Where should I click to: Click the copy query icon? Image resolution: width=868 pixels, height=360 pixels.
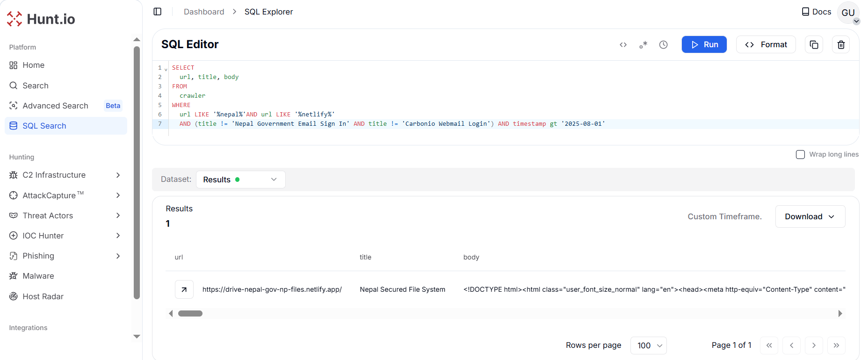[x=814, y=45]
